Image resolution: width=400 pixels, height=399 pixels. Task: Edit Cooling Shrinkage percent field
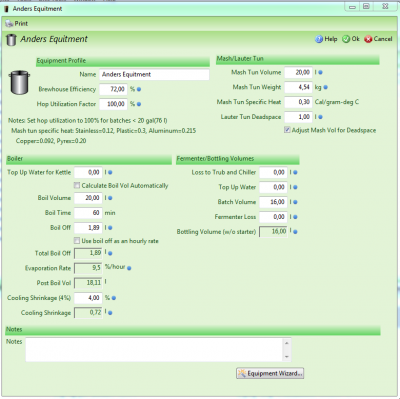click(x=88, y=298)
